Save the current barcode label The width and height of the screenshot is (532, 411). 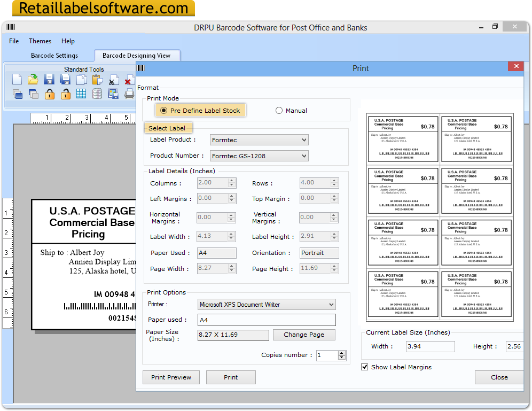coord(49,79)
